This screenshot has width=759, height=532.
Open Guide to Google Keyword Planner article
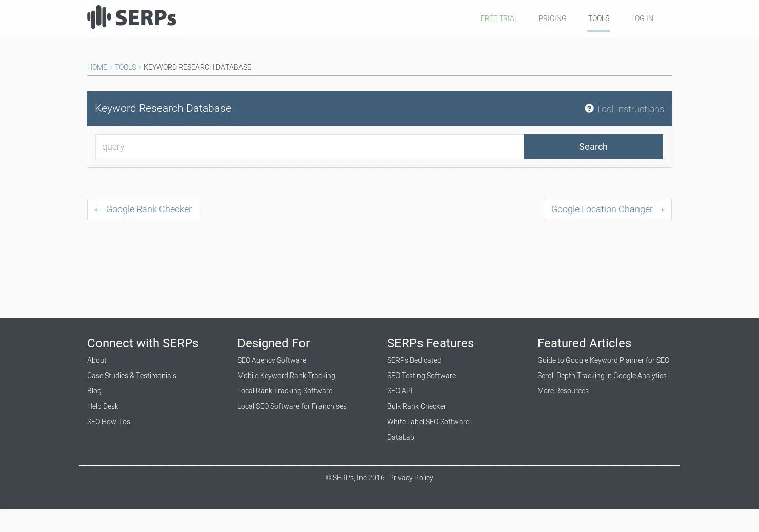point(603,360)
